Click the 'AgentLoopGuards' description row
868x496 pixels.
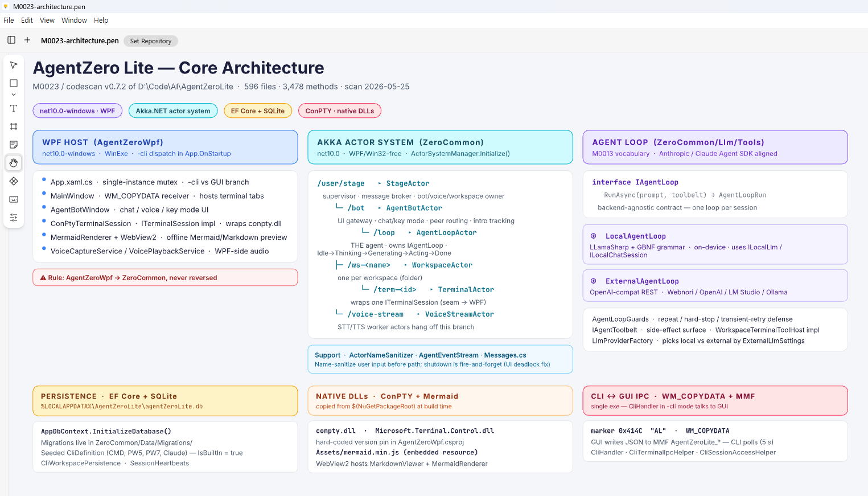[693, 319]
